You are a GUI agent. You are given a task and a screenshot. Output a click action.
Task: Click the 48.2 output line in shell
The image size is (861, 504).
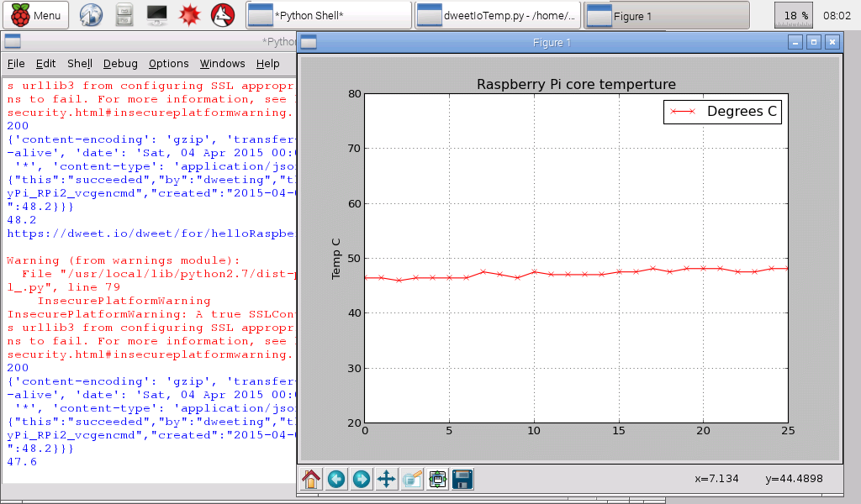tap(22, 220)
